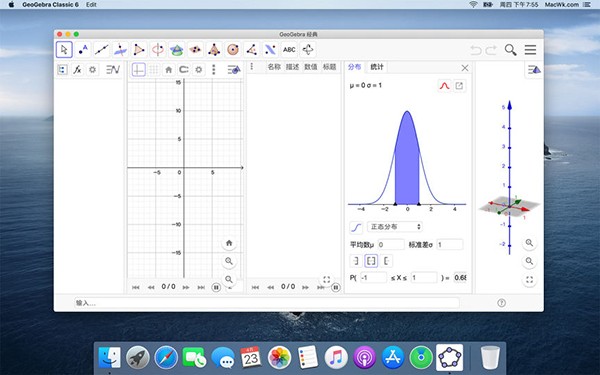Select the Line through two points tool
600x375 pixels.
(x=101, y=50)
